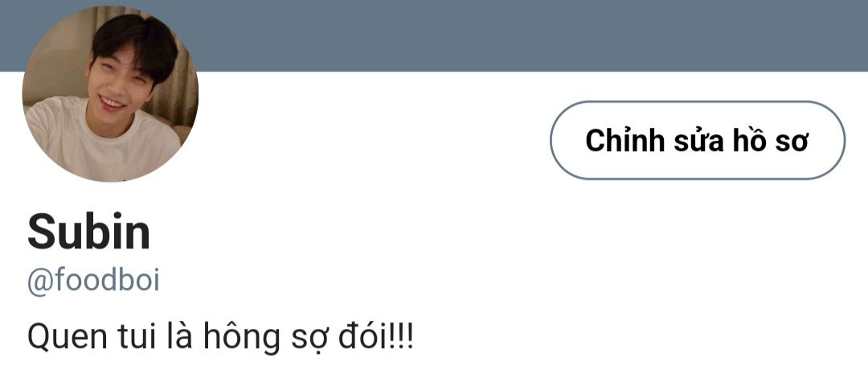Tap the bold profile name heading
The image size is (868, 390).
pos(89,232)
